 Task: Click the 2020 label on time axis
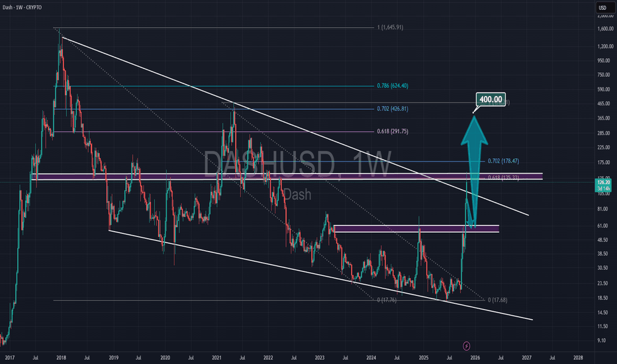click(164, 356)
